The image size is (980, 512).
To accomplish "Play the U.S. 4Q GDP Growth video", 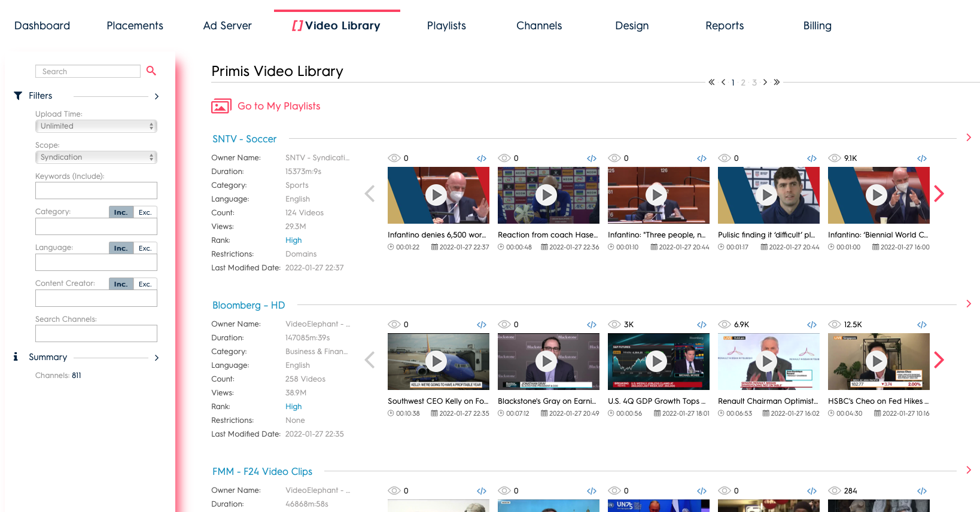I will pyautogui.click(x=656, y=361).
